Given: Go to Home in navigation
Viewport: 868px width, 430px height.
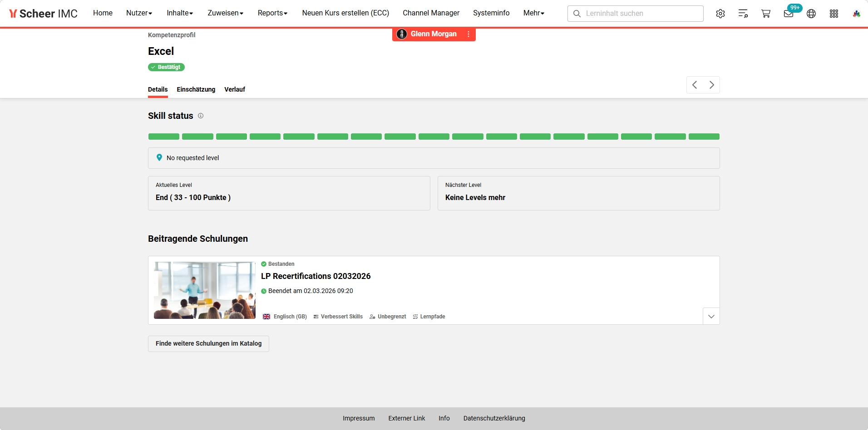Looking at the screenshot, I should [103, 13].
